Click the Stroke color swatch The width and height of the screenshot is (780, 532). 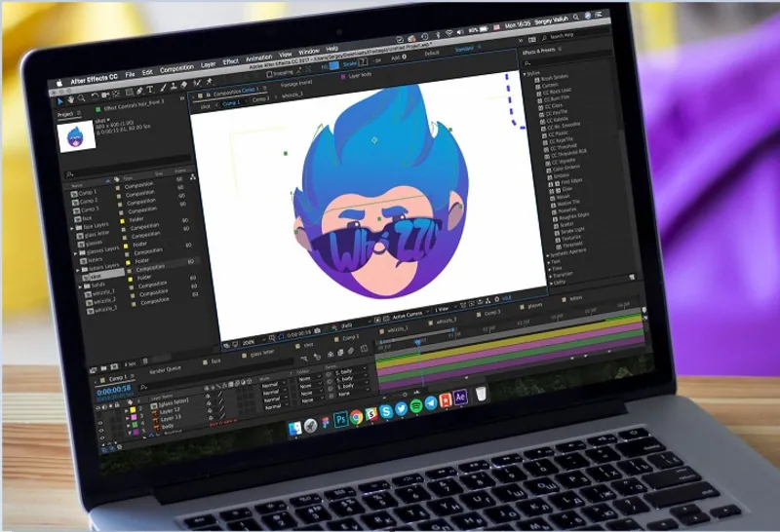[363, 62]
